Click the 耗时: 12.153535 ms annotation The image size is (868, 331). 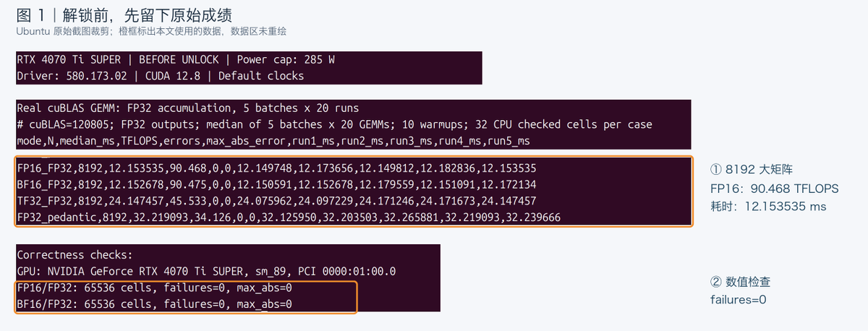(x=768, y=207)
